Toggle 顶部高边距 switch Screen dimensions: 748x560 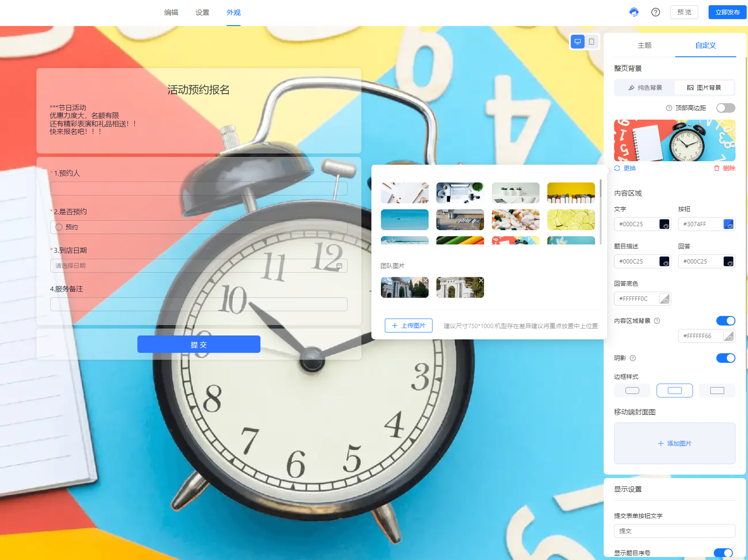[726, 108]
